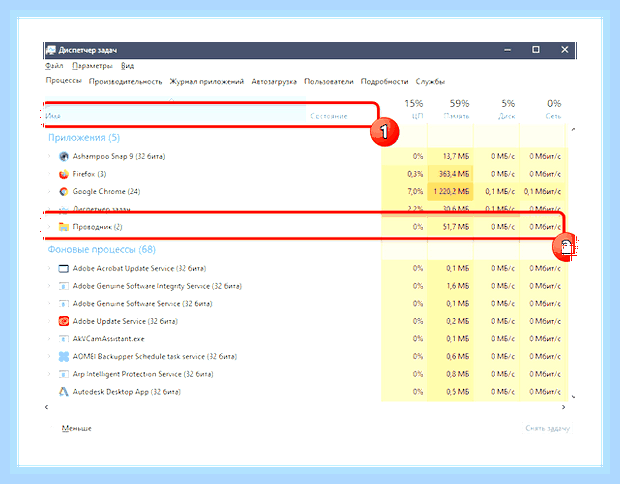Switch to the Журнал приложений tab
The image size is (620, 484).
point(207,81)
